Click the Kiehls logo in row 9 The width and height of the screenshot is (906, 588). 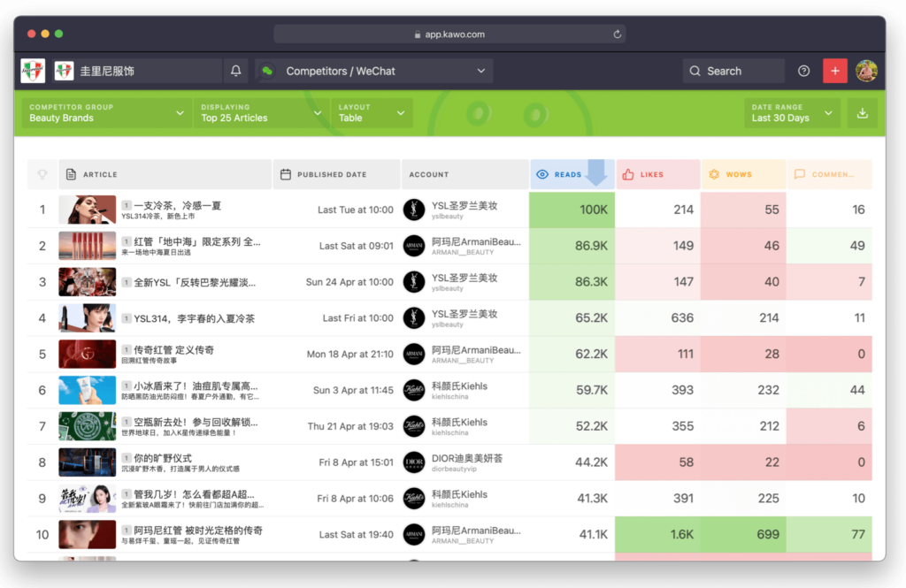pyautogui.click(x=414, y=499)
